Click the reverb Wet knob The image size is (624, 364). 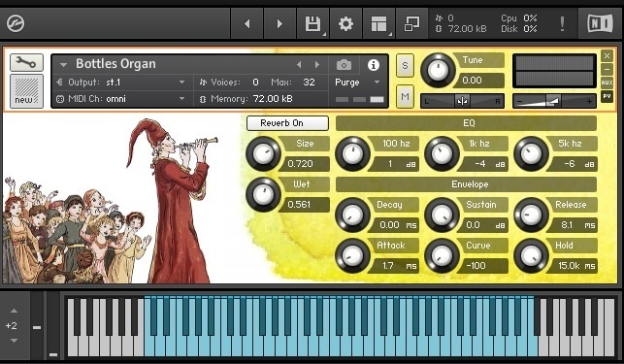click(263, 194)
